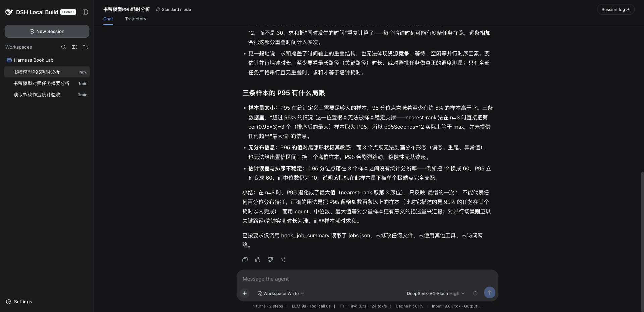Give the response a thumbs up

[x=258, y=260]
